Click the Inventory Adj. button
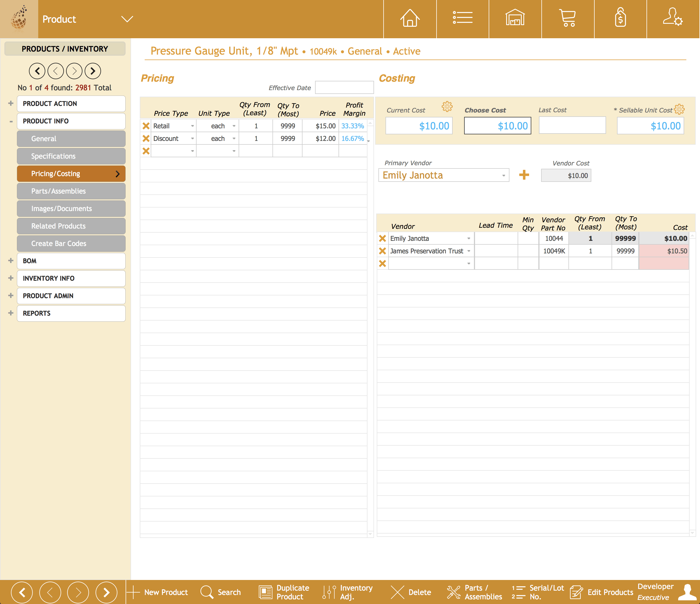 click(x=347, y=592)
